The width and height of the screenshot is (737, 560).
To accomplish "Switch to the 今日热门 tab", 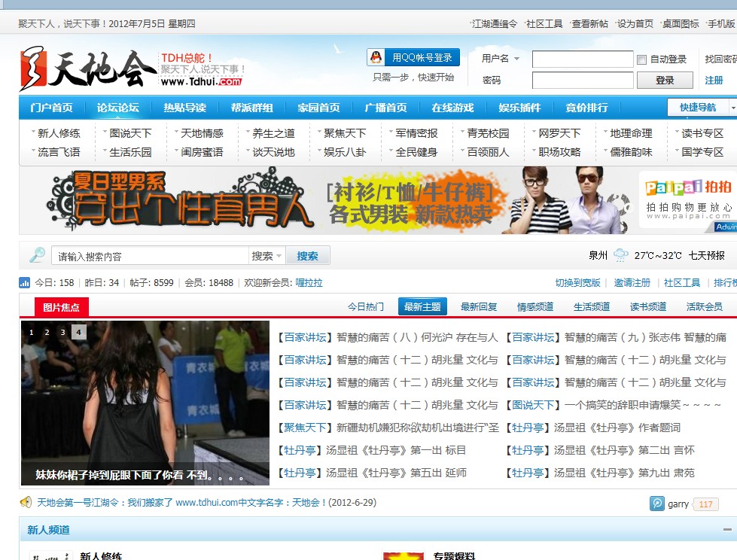I will (x=365, y=306).
